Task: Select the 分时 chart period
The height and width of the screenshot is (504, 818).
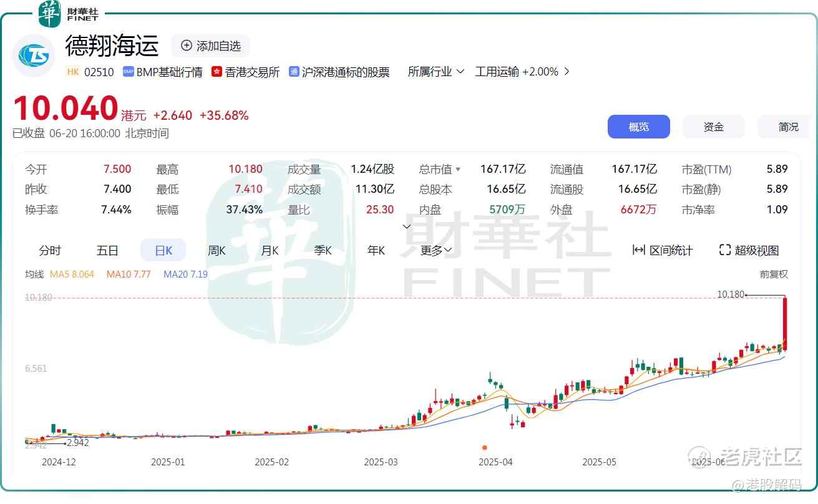Action: pyautogui.click(x=50, y=250)
